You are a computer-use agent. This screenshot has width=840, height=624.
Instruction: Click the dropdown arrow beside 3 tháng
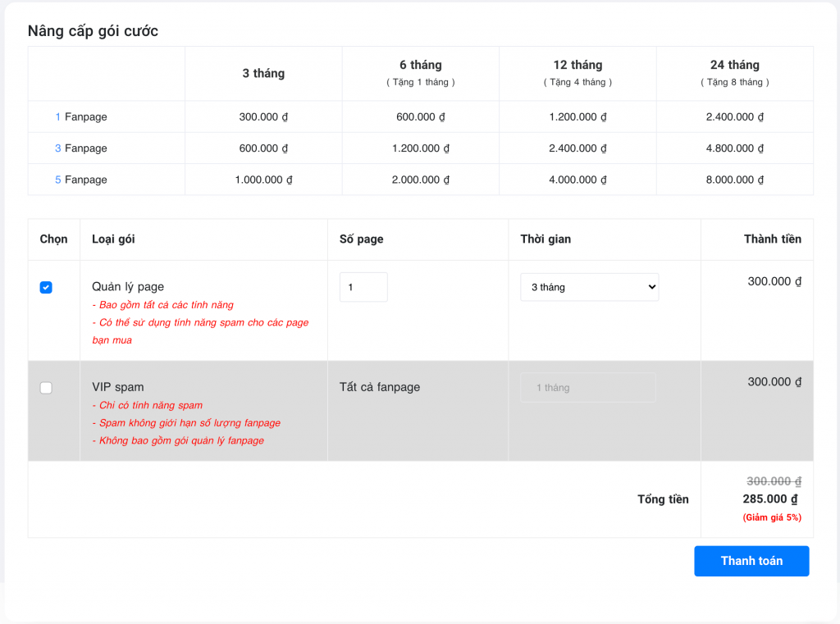click(651, 287)
